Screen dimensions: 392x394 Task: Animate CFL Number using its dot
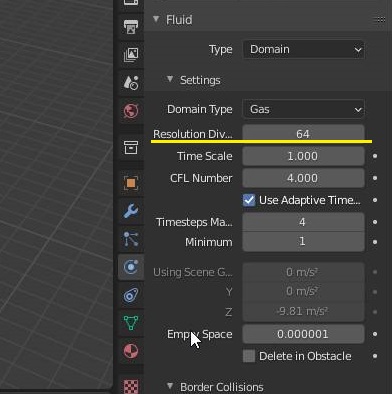click(375, 178)
